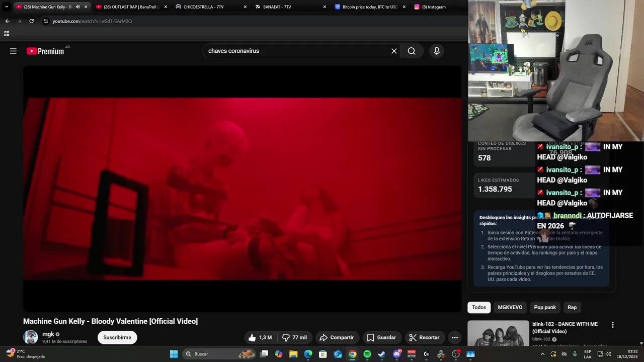
Task: Select the Todos filter chip
Action: (x=479, y=307)
